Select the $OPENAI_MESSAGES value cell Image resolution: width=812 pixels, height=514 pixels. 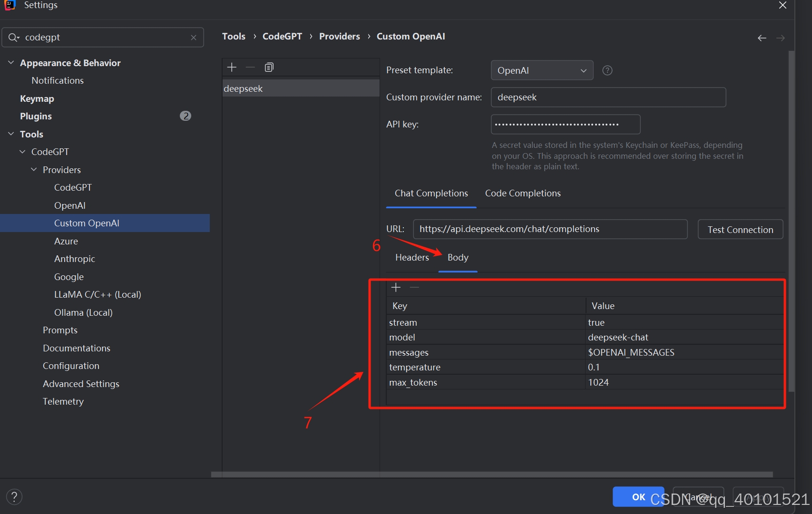(x=685, y=352)
